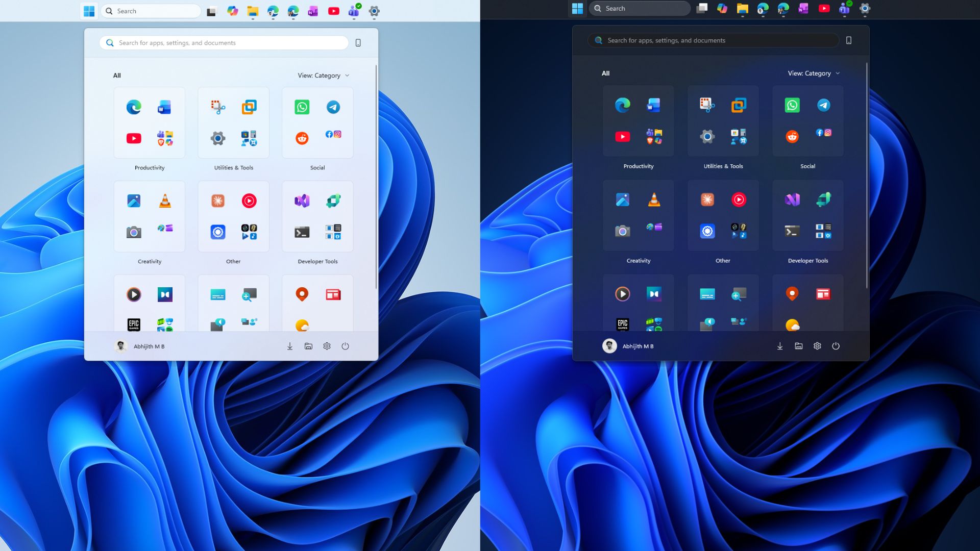
Task: Click Power button in dark Start menu
Action: tap(836, 346)
